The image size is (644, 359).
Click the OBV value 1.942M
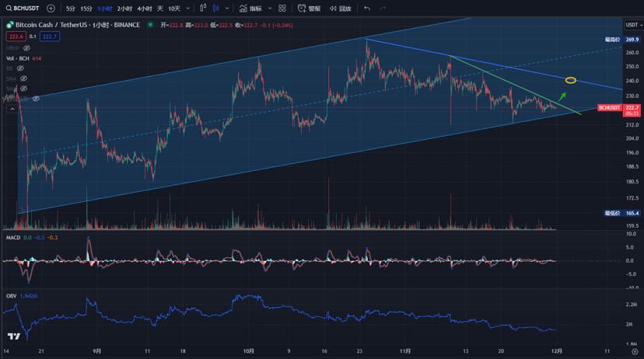click(29, 296)
